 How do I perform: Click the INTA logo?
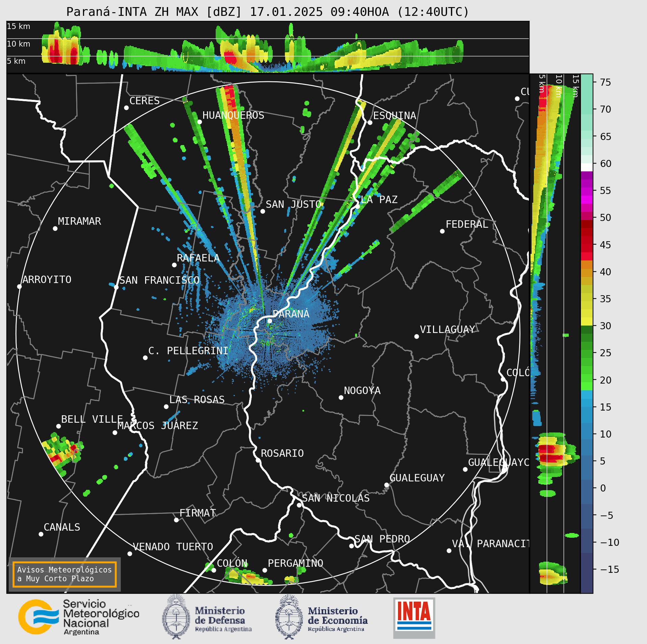[414, 618]
